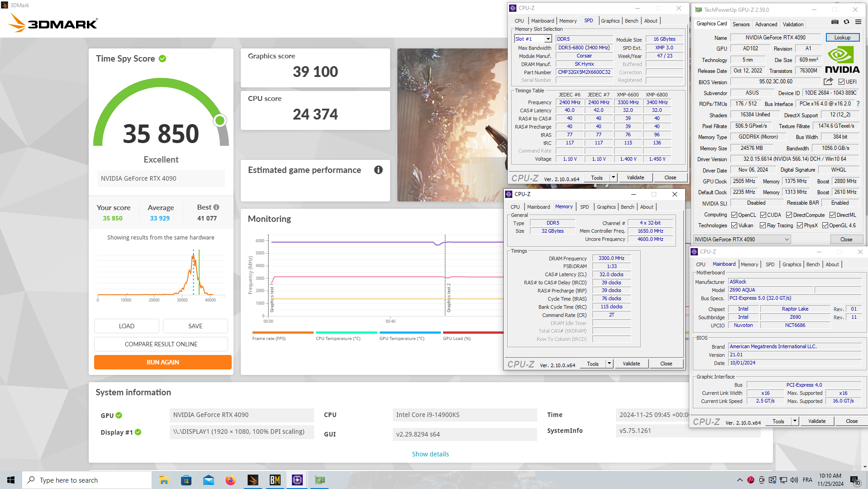Click BIOS export share icon in GPU-Z

[828, 81]
